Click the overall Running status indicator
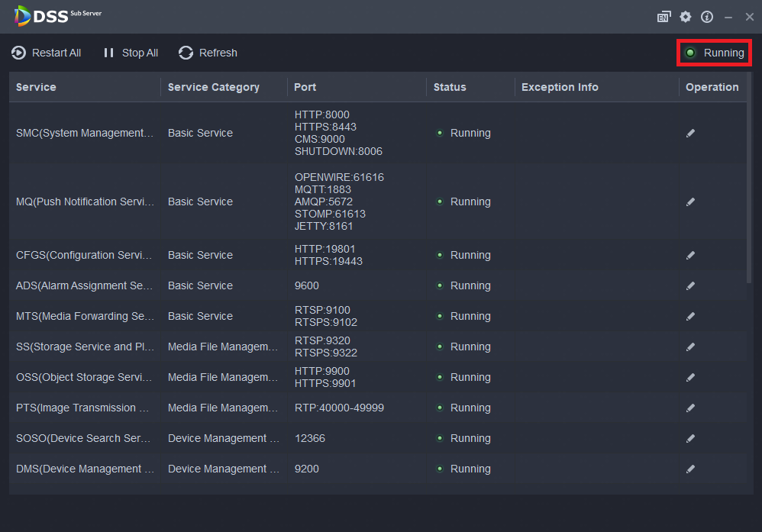762x532 pixels. 715,53
